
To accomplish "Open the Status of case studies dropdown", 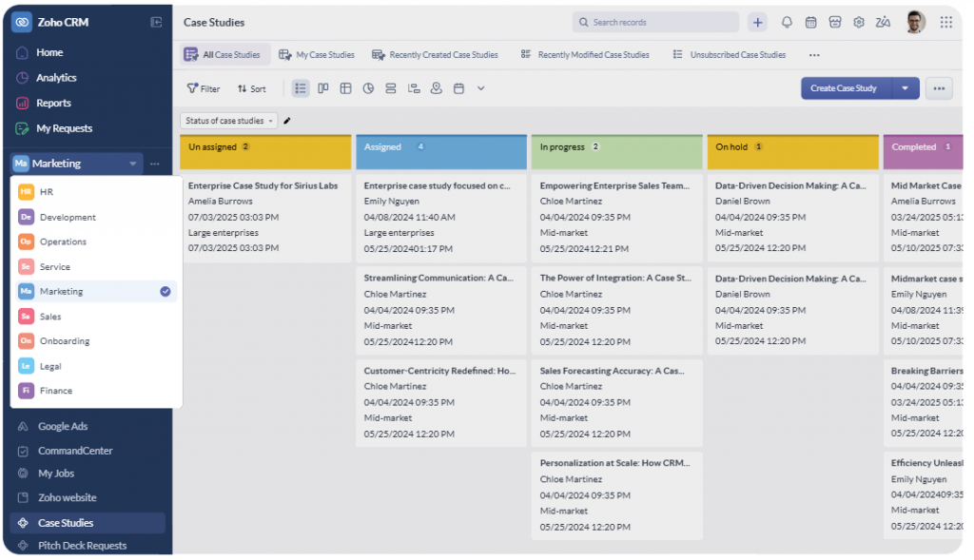I will coord(229,121).
